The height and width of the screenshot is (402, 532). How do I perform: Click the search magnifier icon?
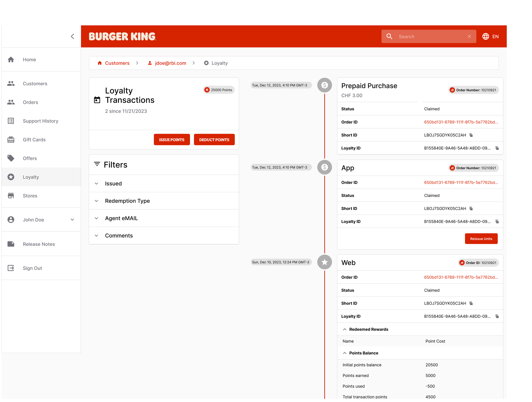point(389,36)
